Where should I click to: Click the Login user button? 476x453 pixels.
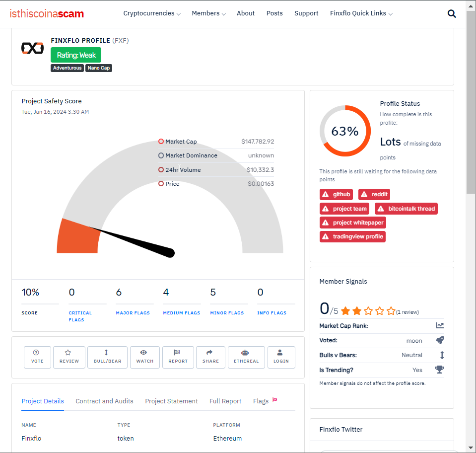pos(281,357)
